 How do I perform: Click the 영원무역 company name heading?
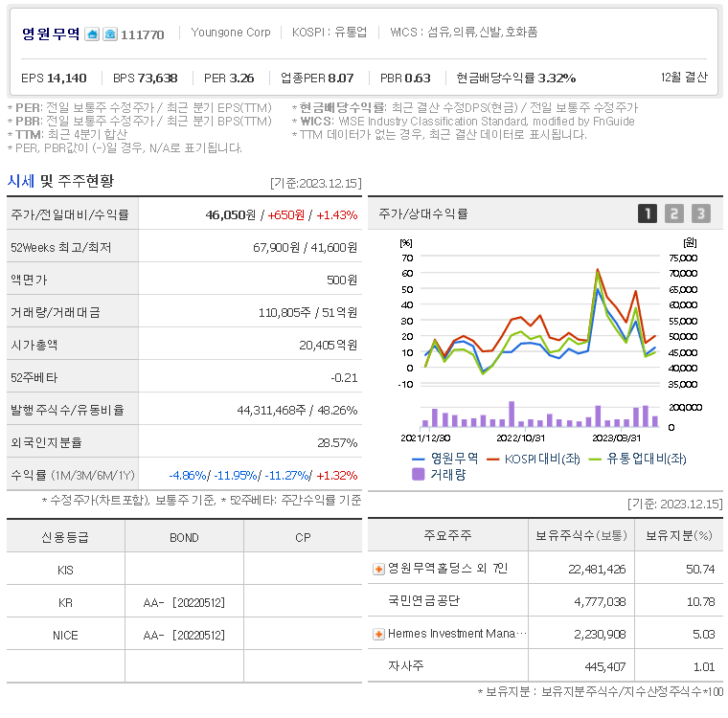51,34
